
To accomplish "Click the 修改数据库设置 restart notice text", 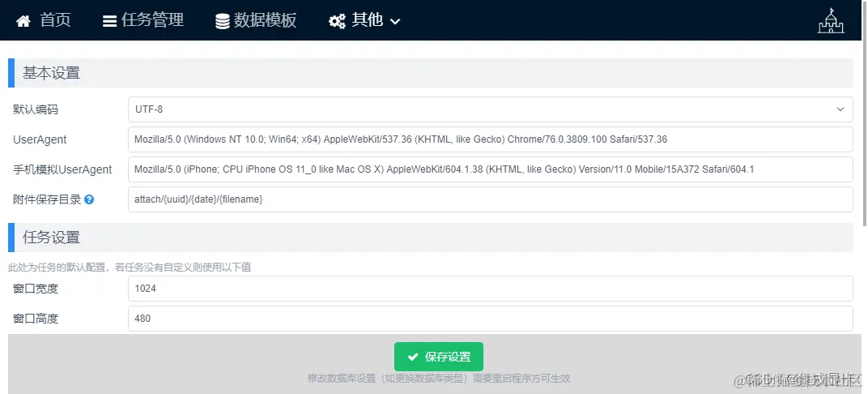I will point(439,379).
